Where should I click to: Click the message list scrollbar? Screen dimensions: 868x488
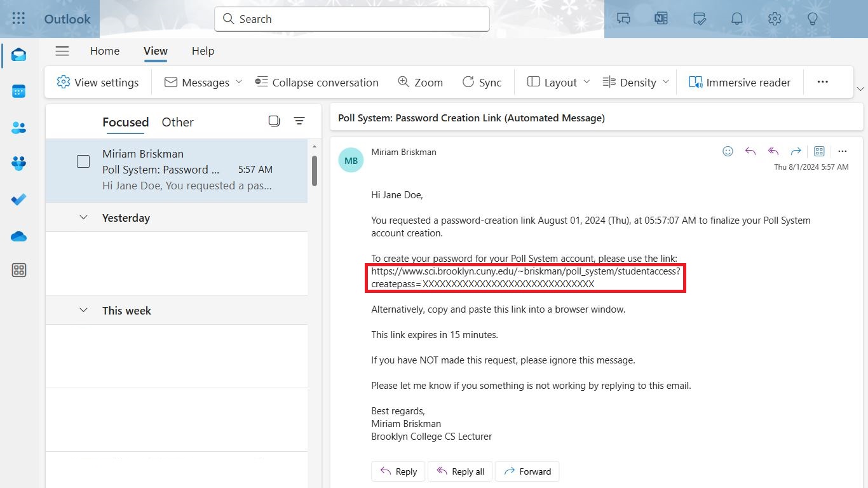314,171
